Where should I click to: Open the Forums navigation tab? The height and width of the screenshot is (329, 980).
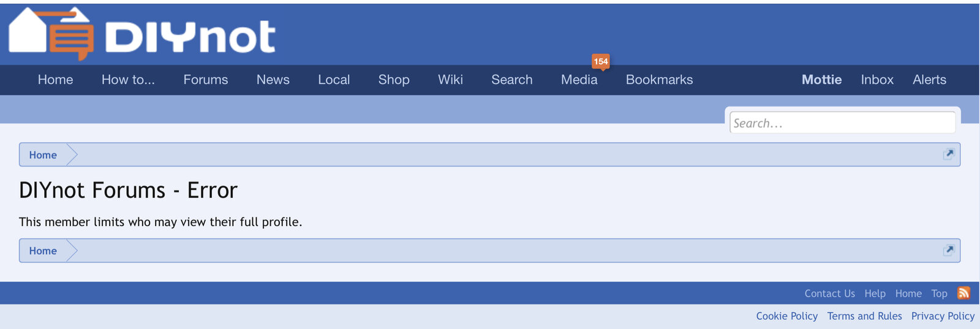coord(205,80)
